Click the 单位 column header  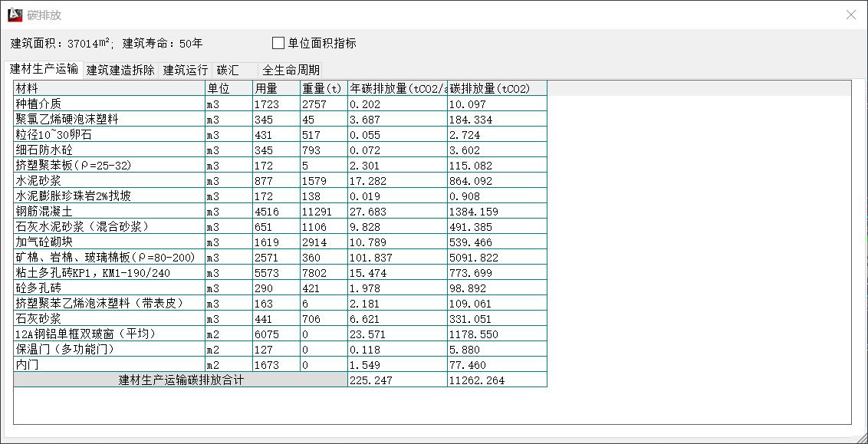pos(229,88)
